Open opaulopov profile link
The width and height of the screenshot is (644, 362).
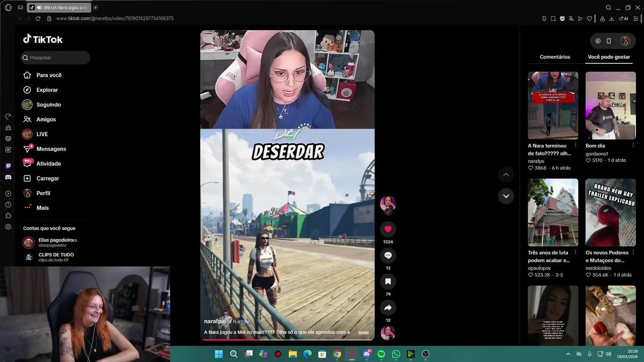pos(539,268)
